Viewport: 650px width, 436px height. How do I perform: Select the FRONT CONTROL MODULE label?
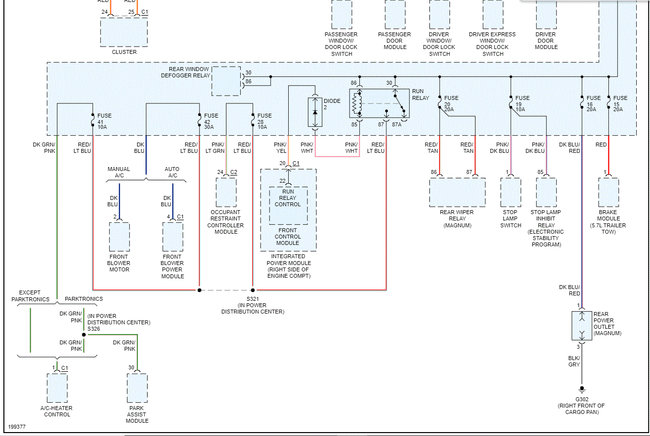tap(287, 237)
